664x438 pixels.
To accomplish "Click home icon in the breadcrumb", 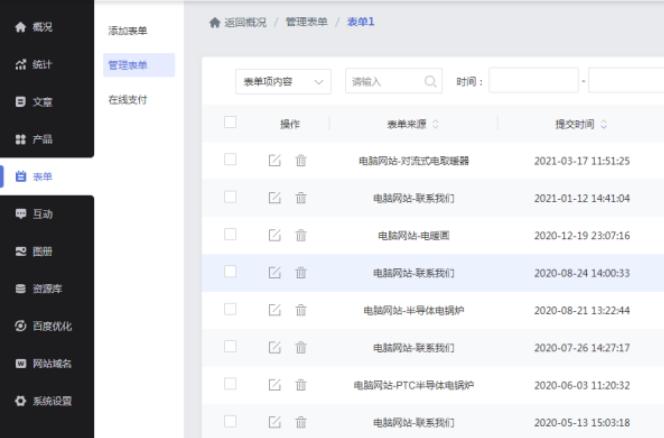I will point(214,22).
